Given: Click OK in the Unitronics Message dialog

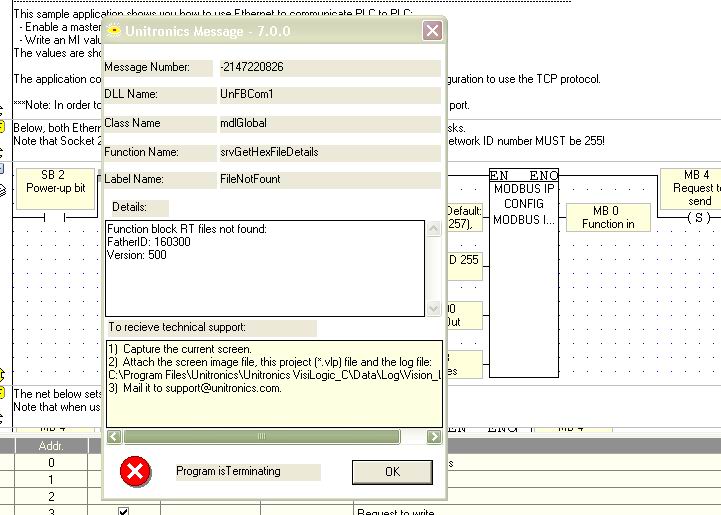Looking at the screenshot, I should [392, 472].
